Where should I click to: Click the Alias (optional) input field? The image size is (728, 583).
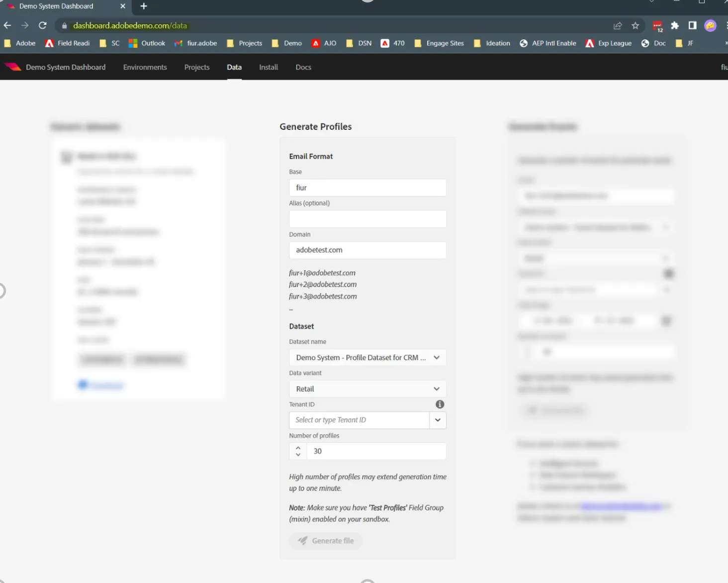coord(367,219)
